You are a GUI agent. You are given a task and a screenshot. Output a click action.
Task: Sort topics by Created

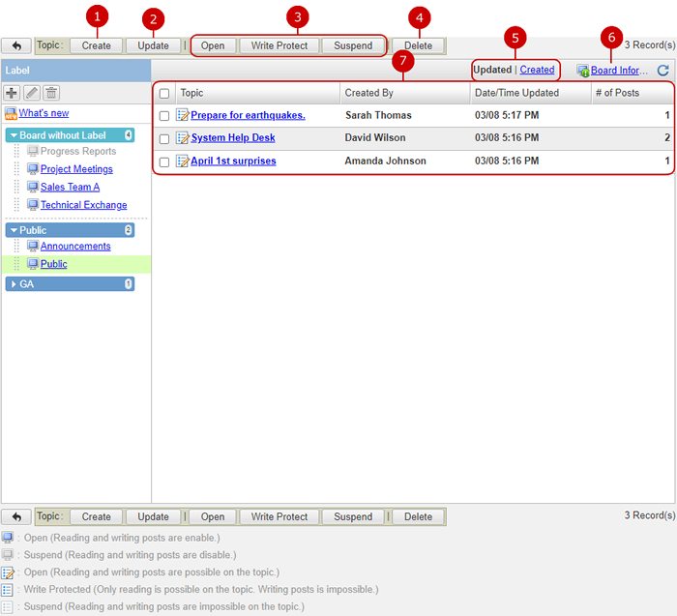click(x=537, y=70)
